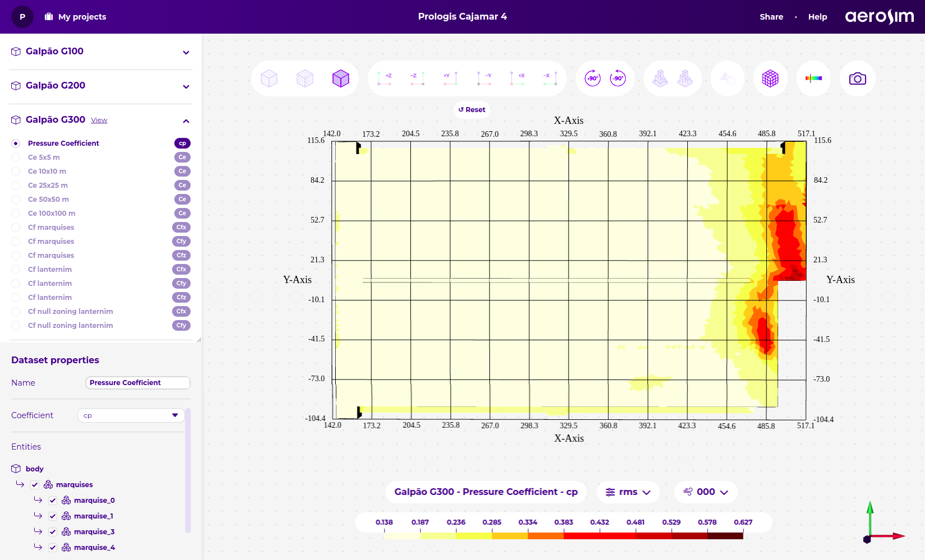
Task: Select Cf null zoning lanternim Cfy radio
Action: coord(16,326)
